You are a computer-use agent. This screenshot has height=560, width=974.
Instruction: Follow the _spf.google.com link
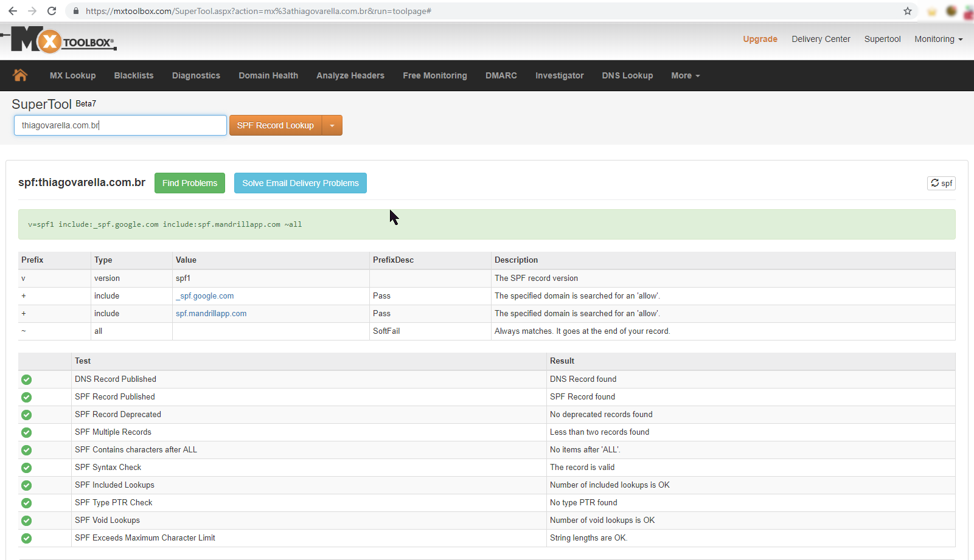204,296
